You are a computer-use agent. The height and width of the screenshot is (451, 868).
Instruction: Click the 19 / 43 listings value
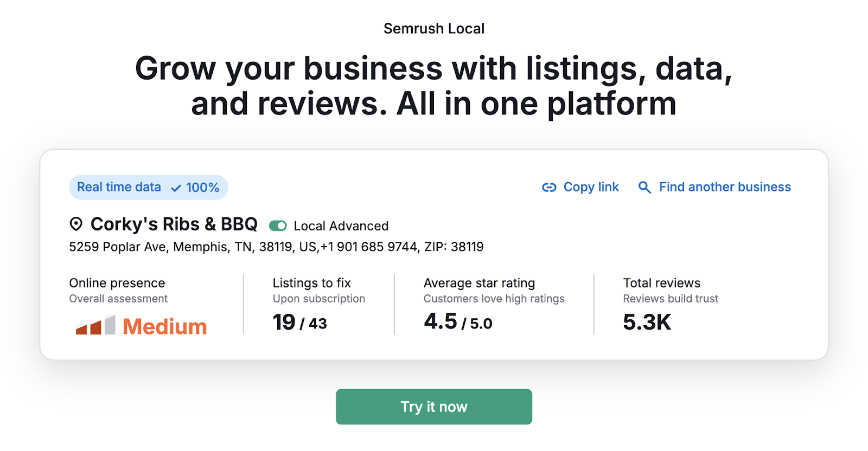(299, 323)
